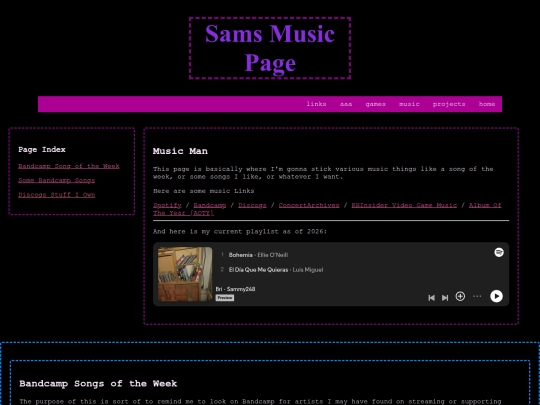Viewport: 540px width, 405px height.
Task: Open Album Of The Year [AOTY] link
Action: click(485, 205)
